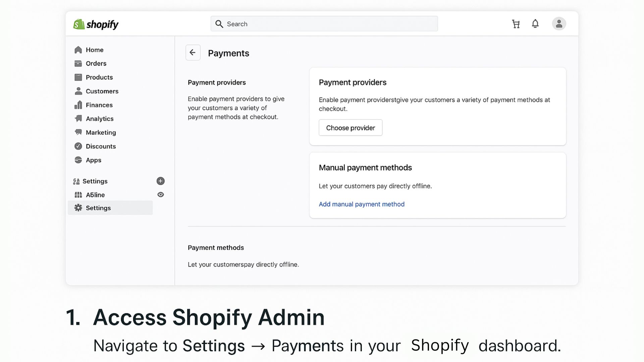The width and height of the screenshot is (644, 362).
Task: Select Customers in the sidebar
Action: click(x=102, y=91)
